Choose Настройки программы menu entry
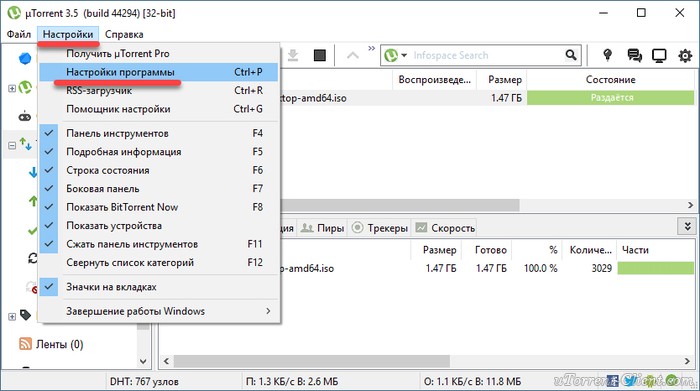Screen dimensions: 700x391 [158, 72]
